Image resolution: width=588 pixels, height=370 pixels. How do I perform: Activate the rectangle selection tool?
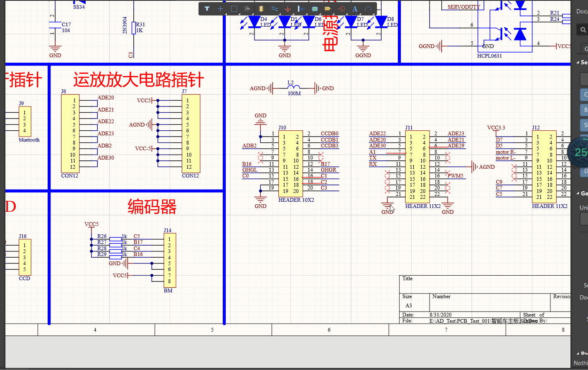click(234, 9)
